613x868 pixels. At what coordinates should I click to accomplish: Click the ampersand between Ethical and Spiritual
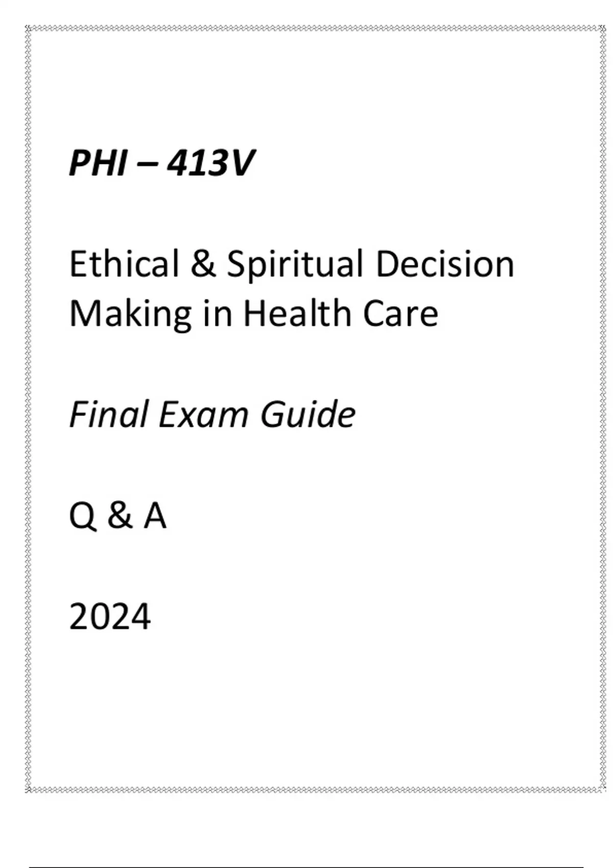(x=203, y=264)
